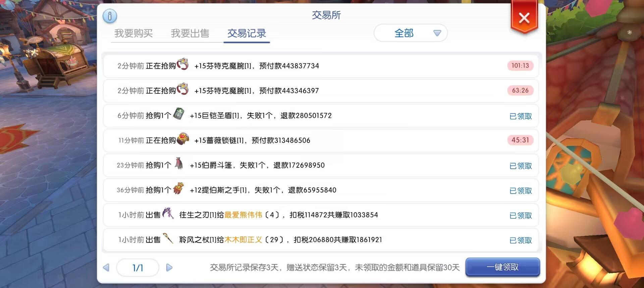The image size is (644, 288).
Task: Click the +15蔷薇锁链 item icon
Action: [183, 138]
